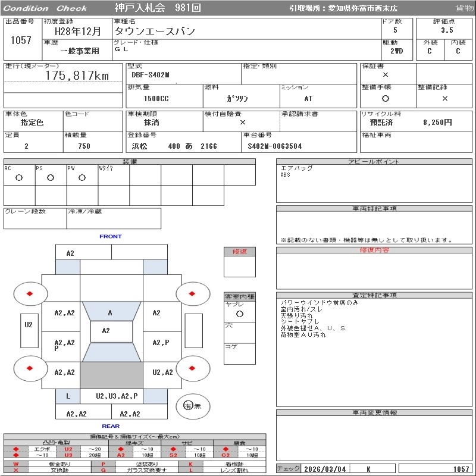
Task: Click the rear-right wheel diamond icon
Action: 193,368
